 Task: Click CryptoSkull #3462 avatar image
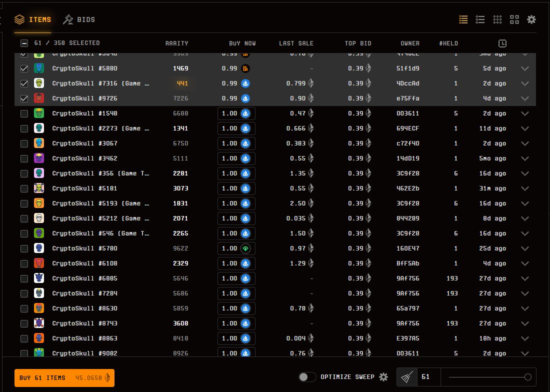point(39,158)
